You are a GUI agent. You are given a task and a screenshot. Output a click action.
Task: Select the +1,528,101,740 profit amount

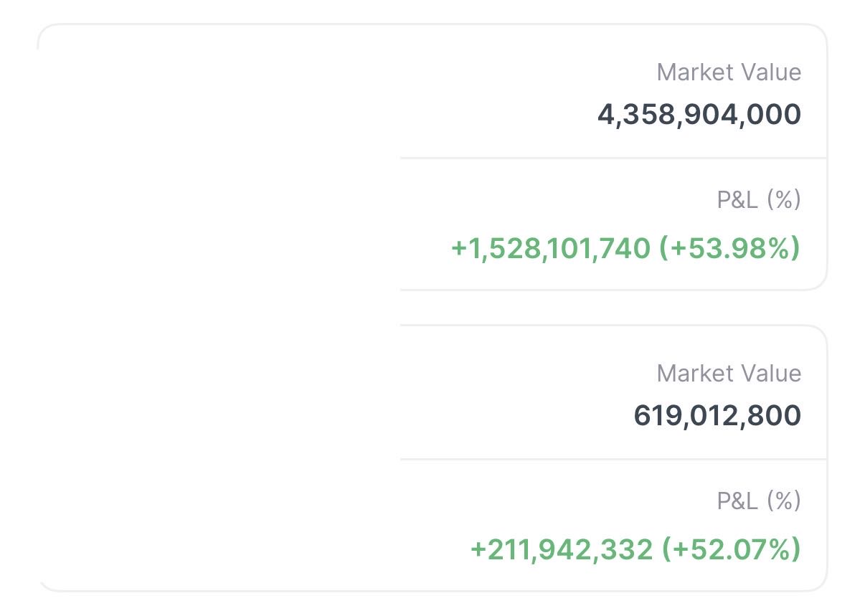coord(551,248)
